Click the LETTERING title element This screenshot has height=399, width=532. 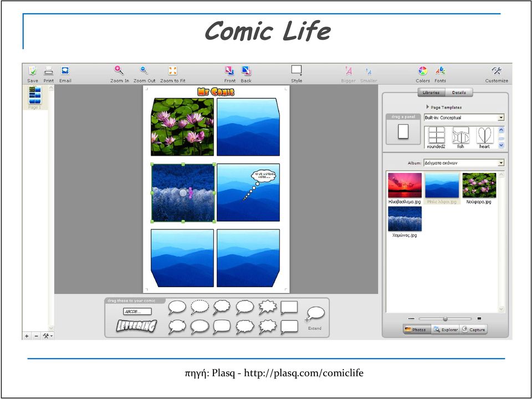[137, 326]
